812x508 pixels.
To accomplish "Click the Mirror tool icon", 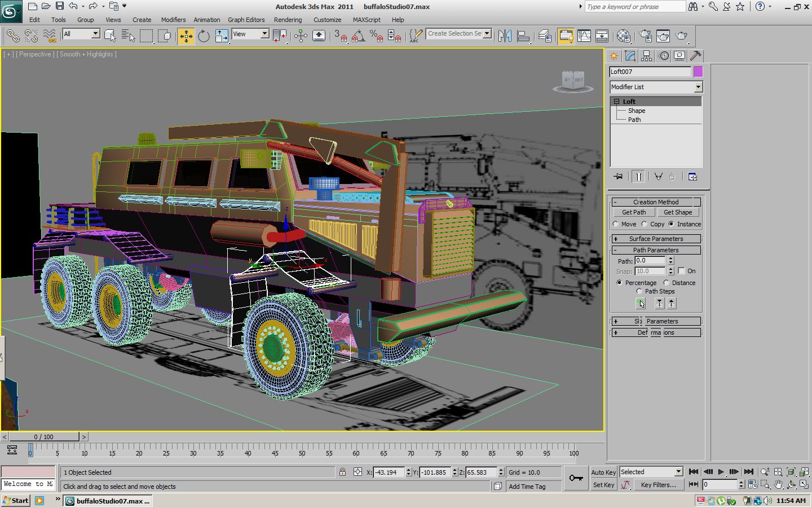I will [x=505, y=36].
